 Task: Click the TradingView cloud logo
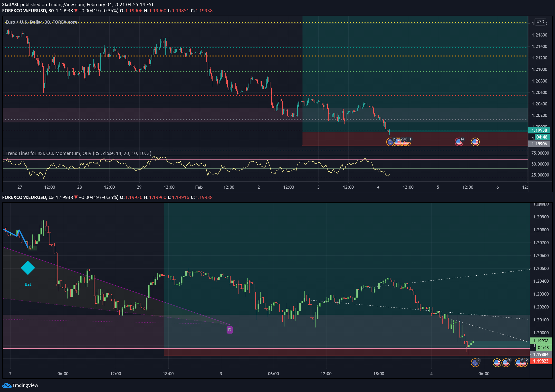tap(7, 385)
